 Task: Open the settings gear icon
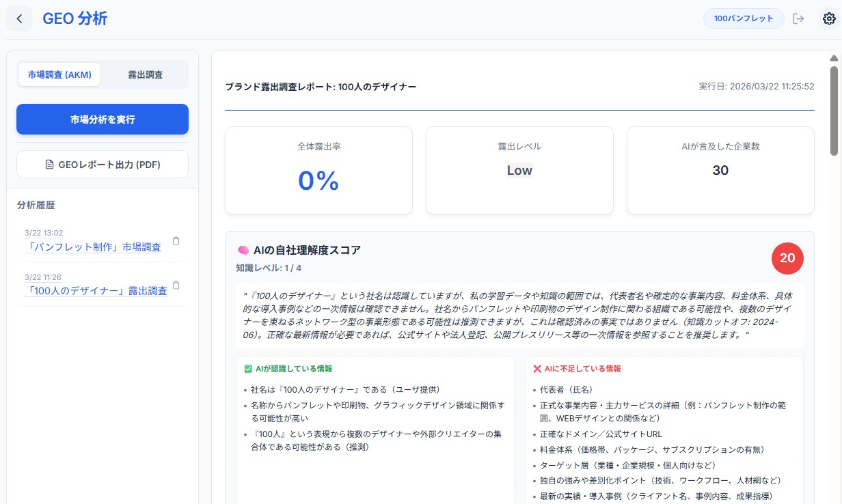[x=829, y=18]
